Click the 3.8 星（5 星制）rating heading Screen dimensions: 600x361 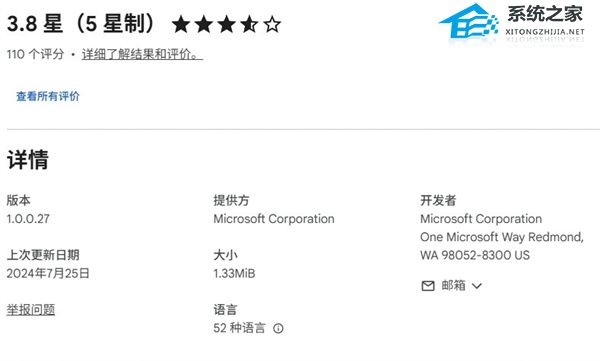click(82, 24)
